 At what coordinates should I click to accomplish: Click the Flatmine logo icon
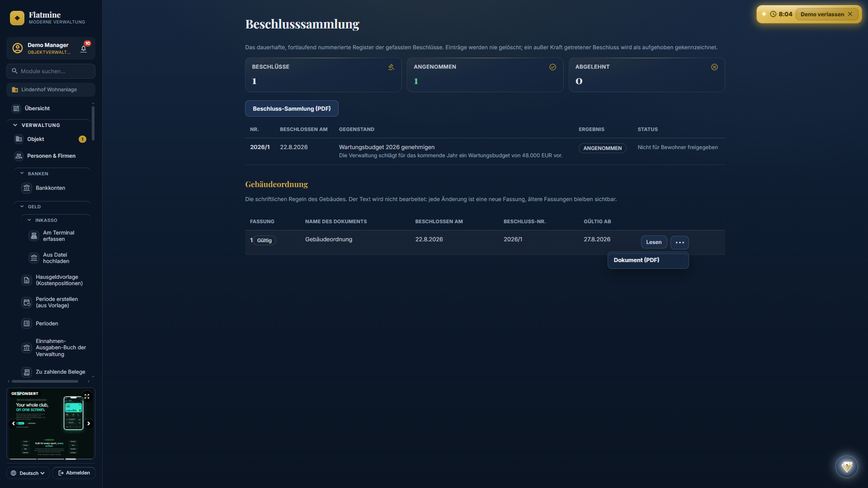tap(17, 18)
